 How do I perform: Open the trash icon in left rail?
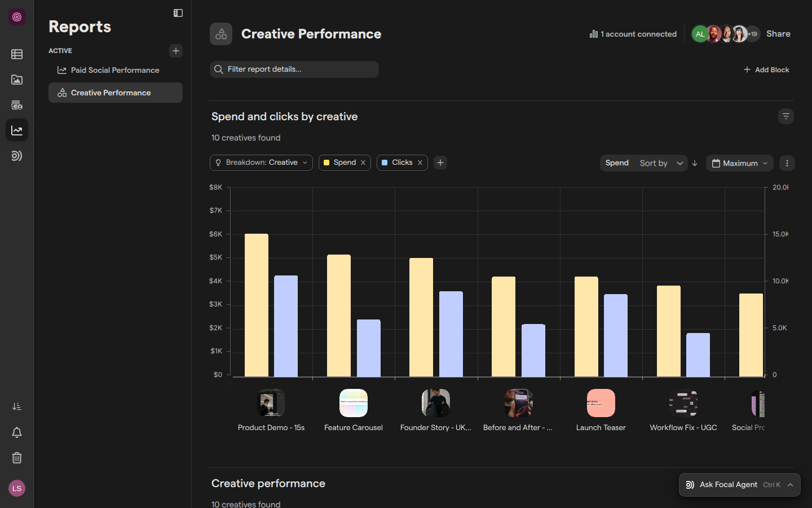(17, 458)
